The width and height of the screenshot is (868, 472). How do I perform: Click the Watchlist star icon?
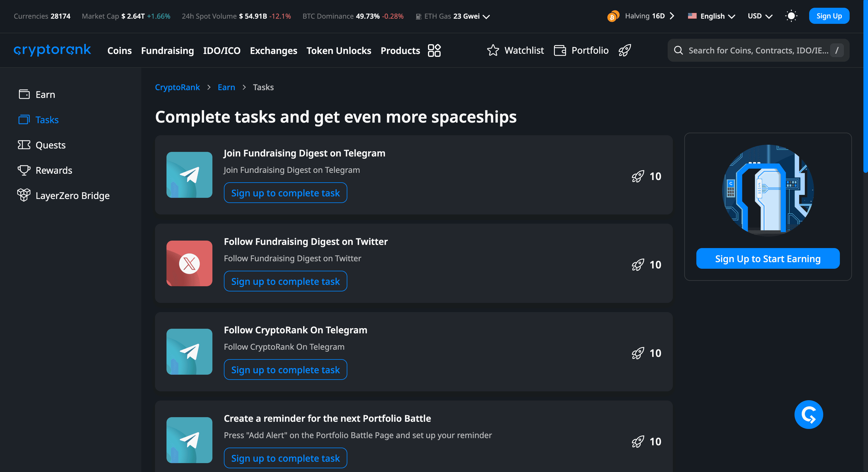(x=493, y=50)
